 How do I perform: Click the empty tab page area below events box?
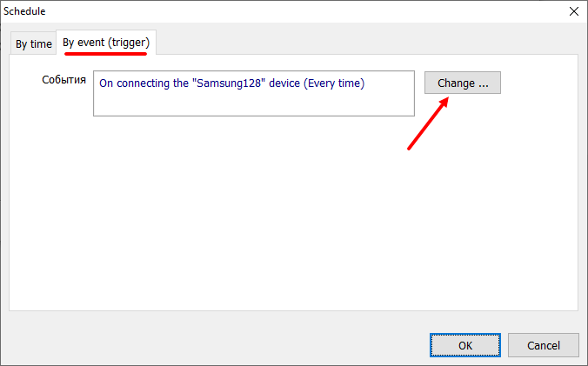pyautogui.click(x=294, y=217)
